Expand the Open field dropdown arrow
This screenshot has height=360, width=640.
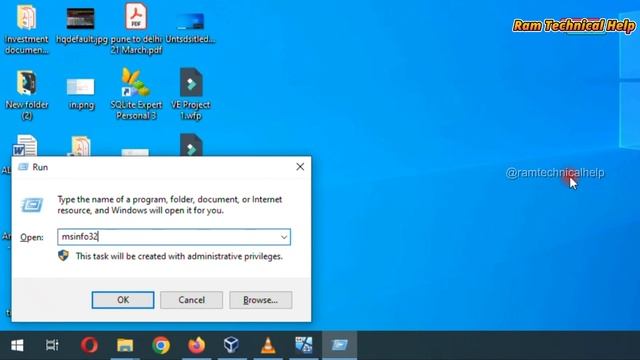tap(284, 237)
